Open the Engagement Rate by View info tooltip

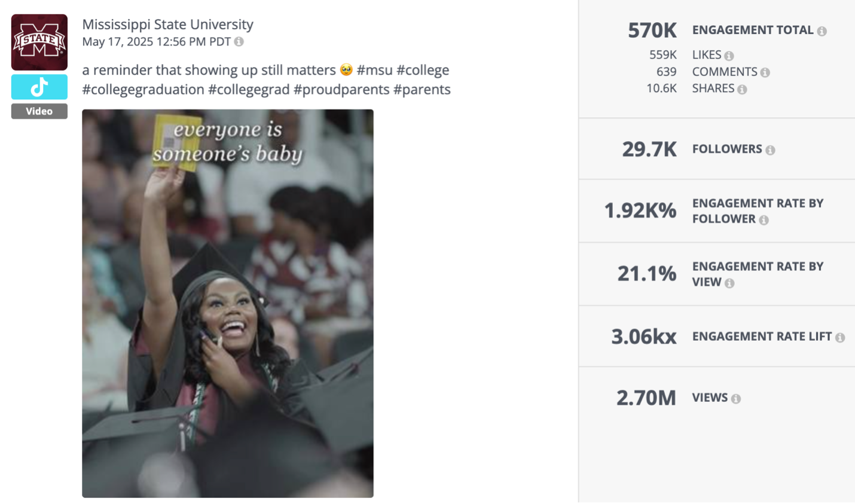point(730,283)
